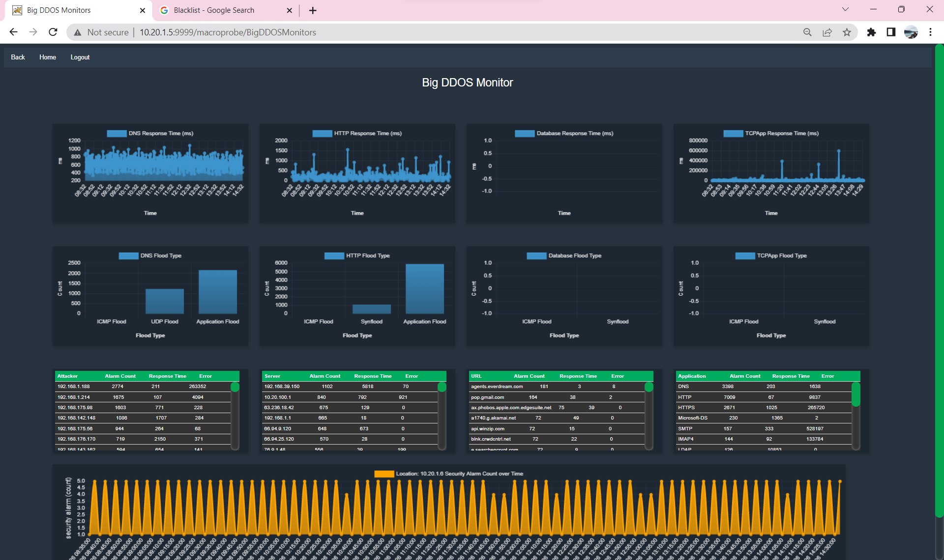Switch to Blacklist - Google Search tab

coord(214,10)
